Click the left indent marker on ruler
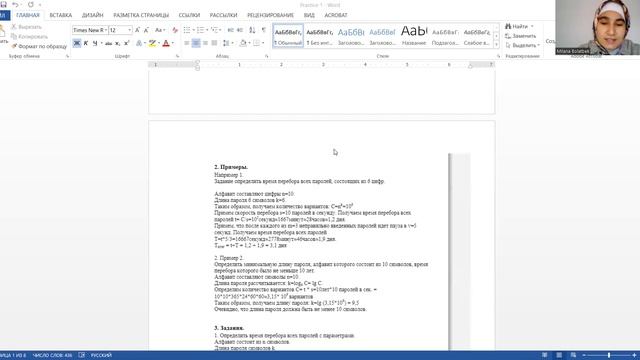 tap(198, 67)
